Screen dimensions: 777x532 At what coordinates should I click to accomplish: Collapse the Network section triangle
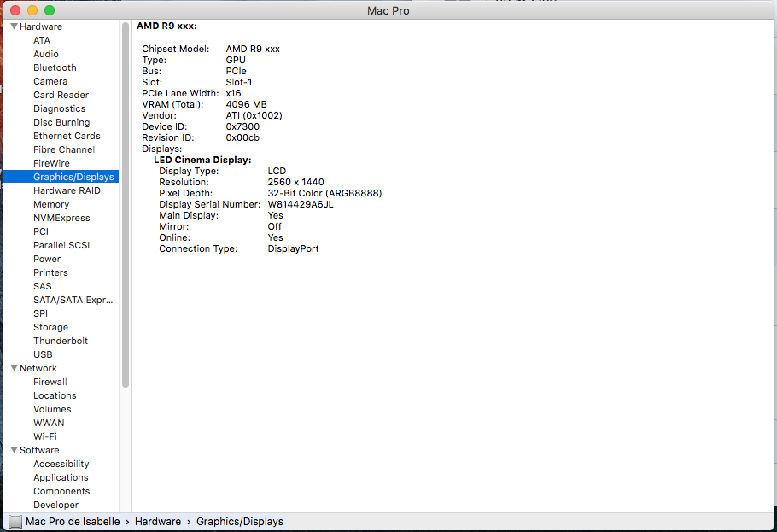tap(15, 368)
